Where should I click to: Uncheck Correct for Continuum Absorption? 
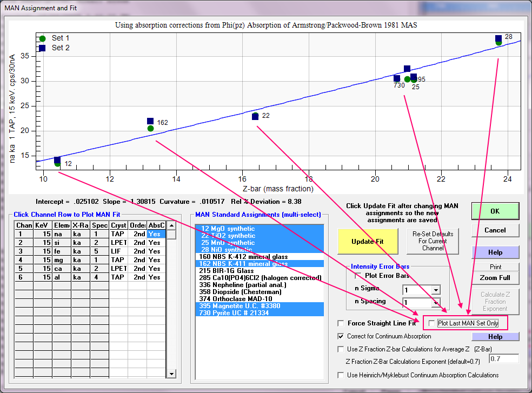[x=341, y=336]
